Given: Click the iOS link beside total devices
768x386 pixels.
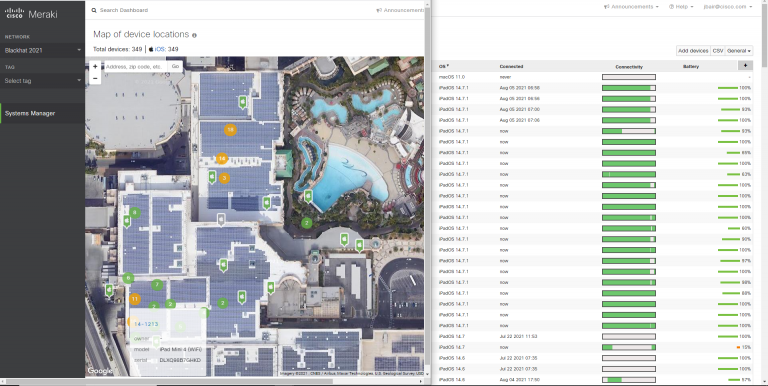Looking at the screenshot, I should point(160,49).
